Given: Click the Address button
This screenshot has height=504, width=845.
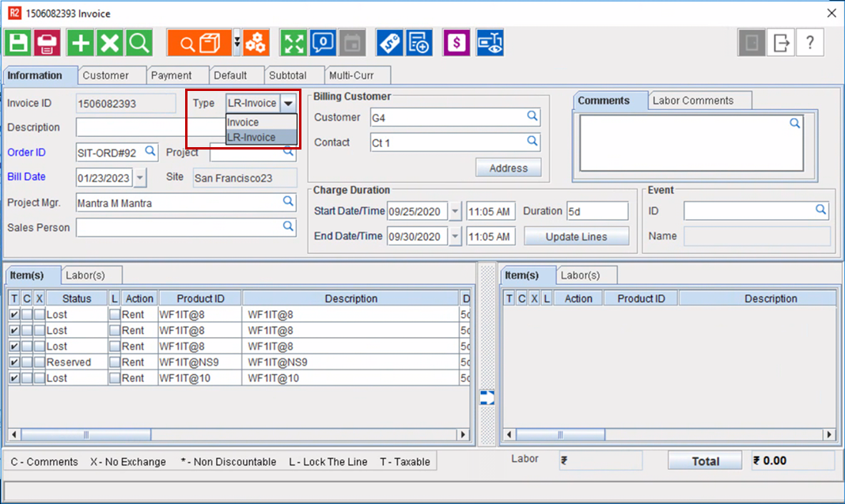Looking at the screenshot, I should [508, 168].
